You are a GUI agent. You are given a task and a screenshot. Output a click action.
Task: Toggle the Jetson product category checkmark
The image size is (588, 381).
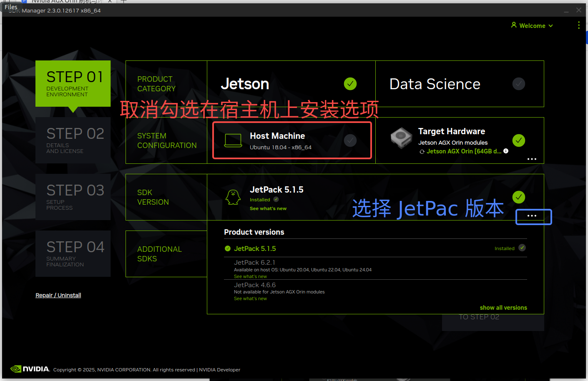[x=350, y=84]
